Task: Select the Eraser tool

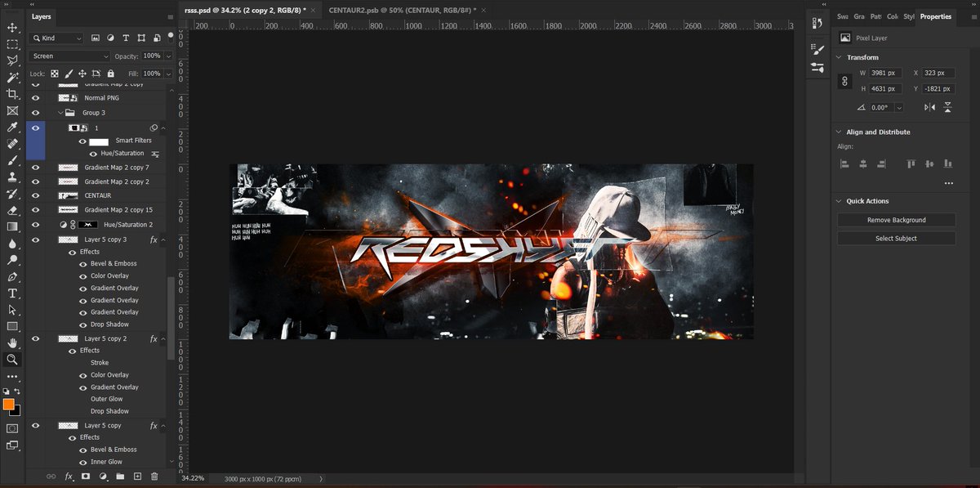Action: click(12, 210)
